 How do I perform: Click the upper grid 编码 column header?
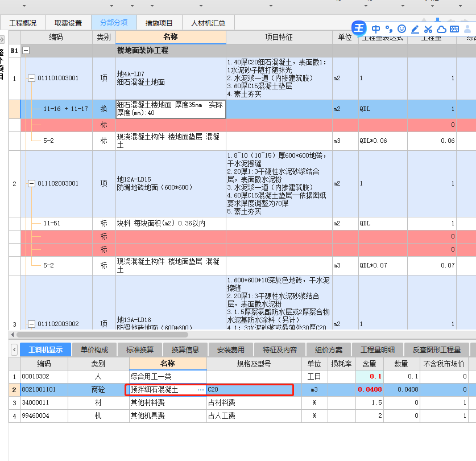56,37
